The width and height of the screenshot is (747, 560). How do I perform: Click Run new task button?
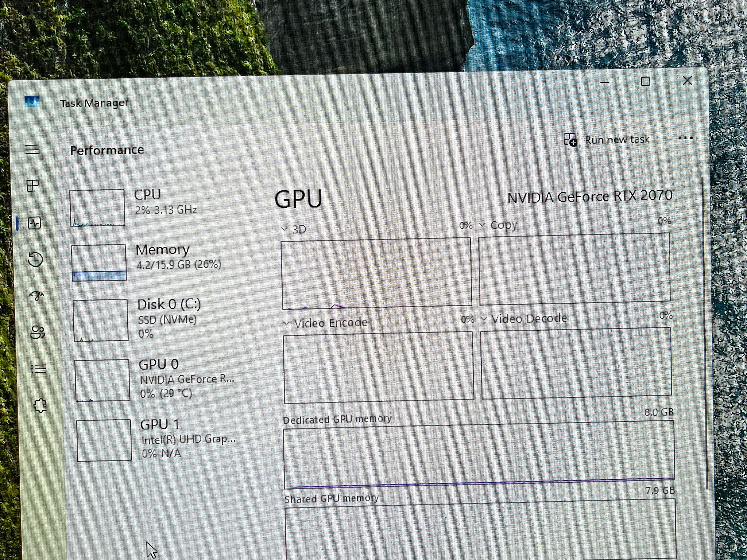coord(607,140)
